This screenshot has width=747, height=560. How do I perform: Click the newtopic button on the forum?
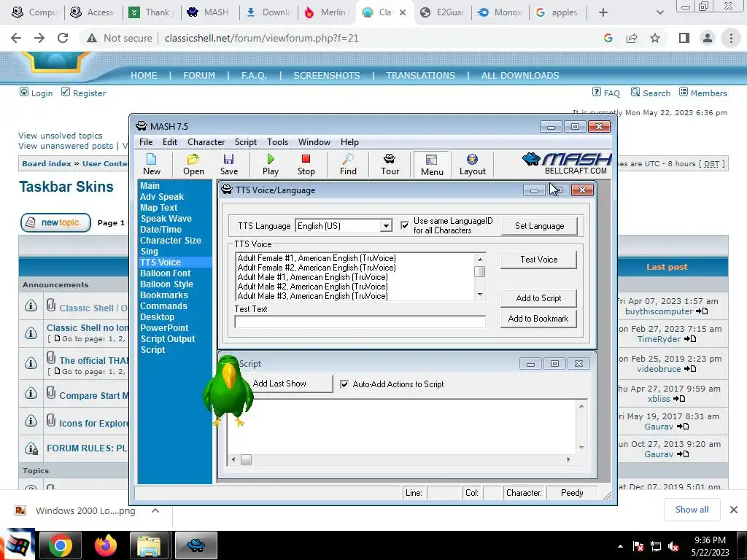(55, 222)
